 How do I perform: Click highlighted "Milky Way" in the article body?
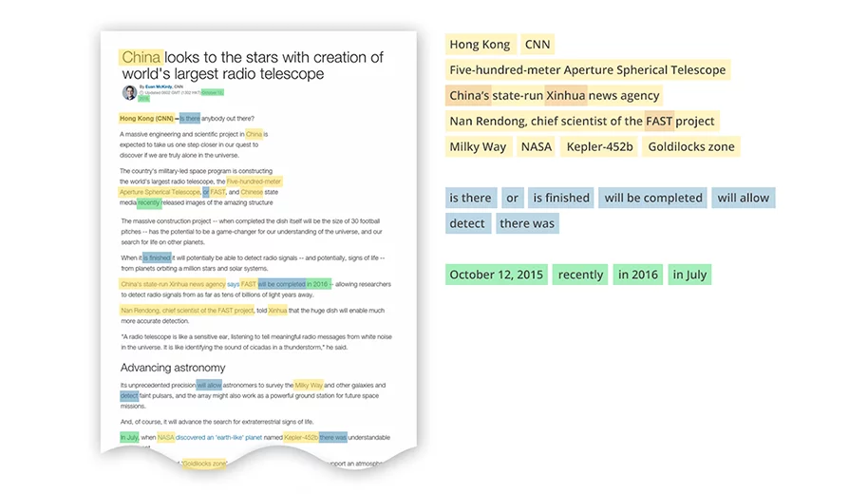point(309,385)
